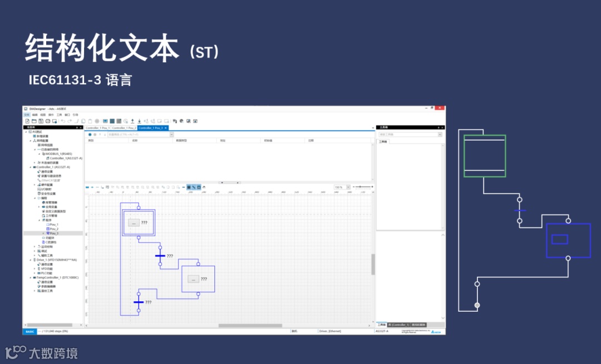Click the pie-clock icon in the main toolbar
The height and width of the screenshot is (364, 601).
tap(126, 121)
